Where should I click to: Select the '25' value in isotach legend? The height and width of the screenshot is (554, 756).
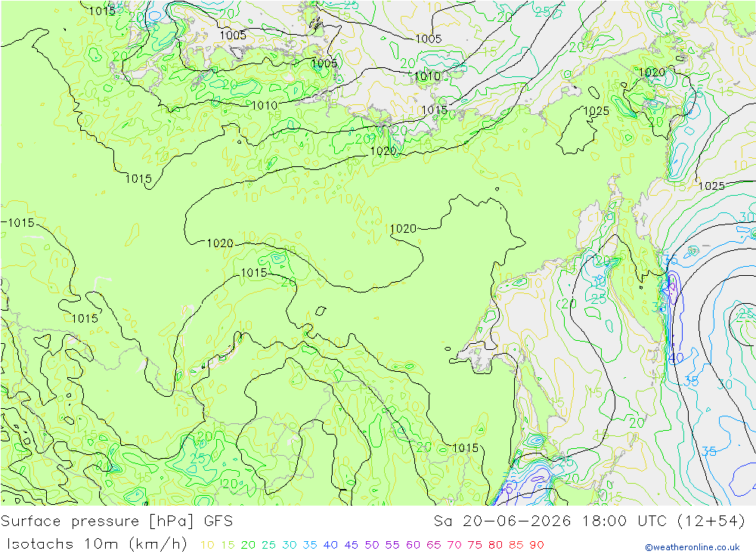(268, 545)
